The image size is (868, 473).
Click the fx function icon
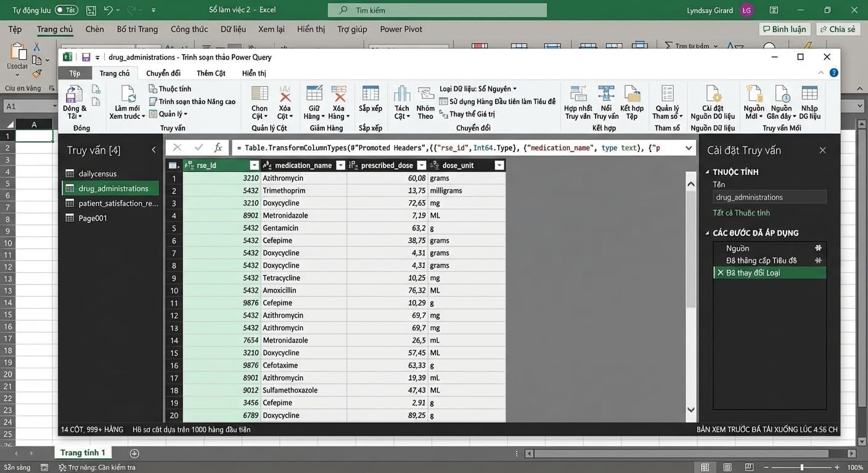(218, 148)
